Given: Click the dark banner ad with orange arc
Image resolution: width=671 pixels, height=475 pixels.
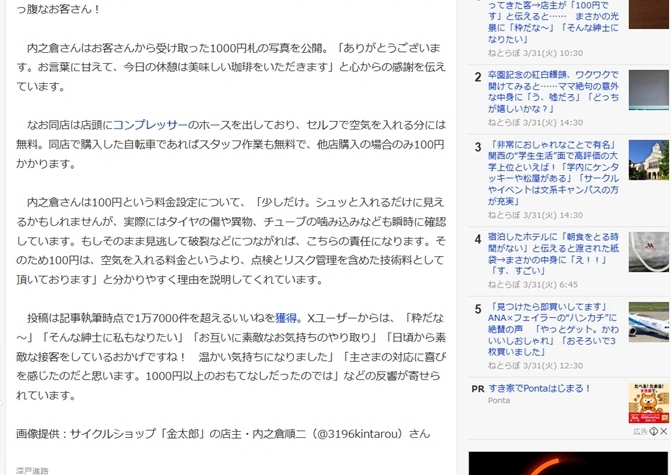Looking at the screenshot, I should point(568,463).
